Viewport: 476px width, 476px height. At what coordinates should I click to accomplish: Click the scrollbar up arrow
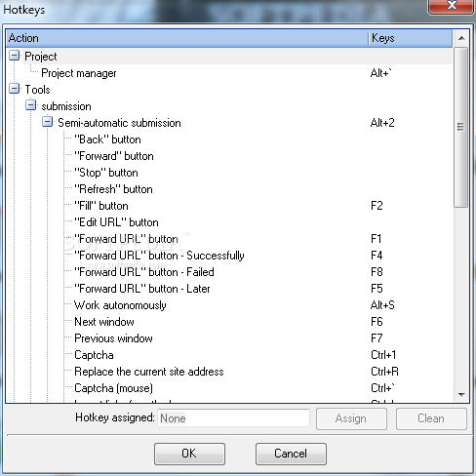point(461,38)
